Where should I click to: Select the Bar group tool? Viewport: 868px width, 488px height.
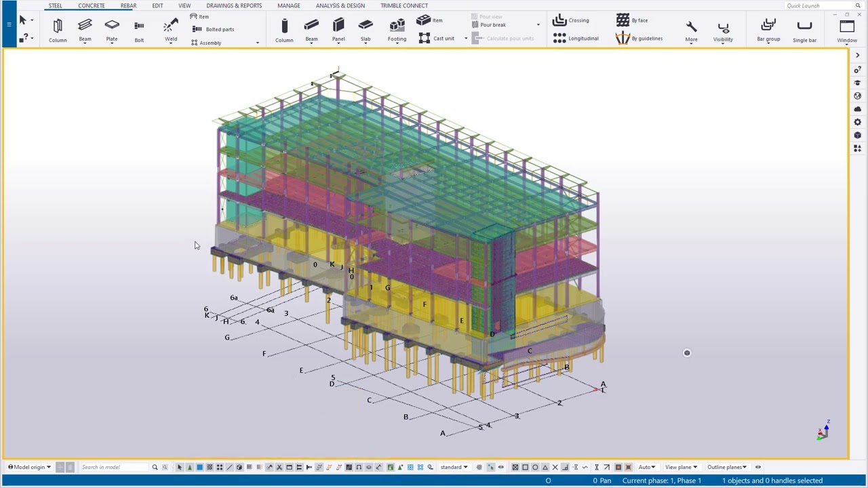coord(768,30)
